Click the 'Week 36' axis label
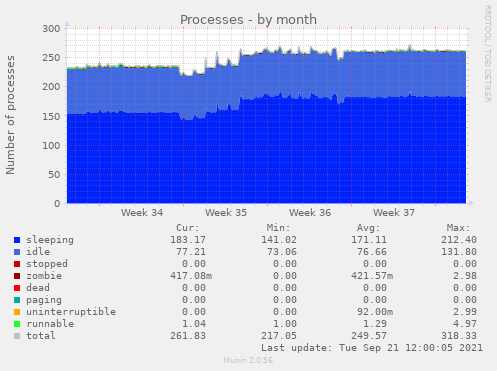The image size is (497, 371). [x=310, y=213]
